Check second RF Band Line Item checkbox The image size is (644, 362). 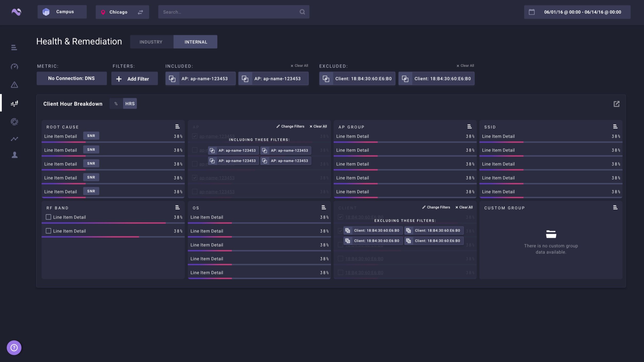pyautogui.click(x=48, y=231)
